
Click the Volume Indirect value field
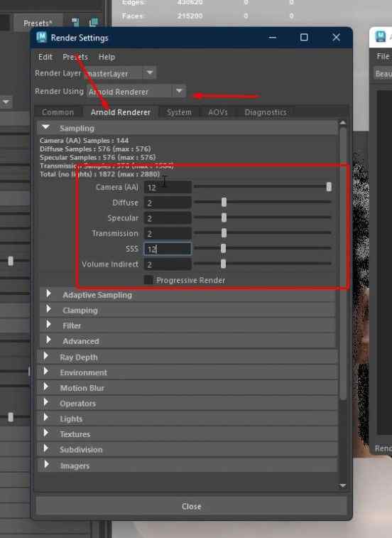coord(168,264)
